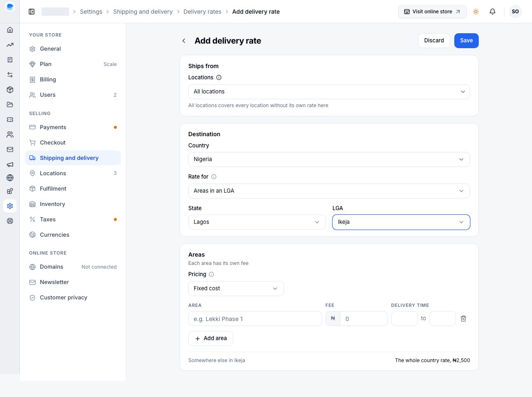This screenshot has height=397, width=532.
Task: Open the support lifebuoy icon in the rail
Action: pos(10,221)
